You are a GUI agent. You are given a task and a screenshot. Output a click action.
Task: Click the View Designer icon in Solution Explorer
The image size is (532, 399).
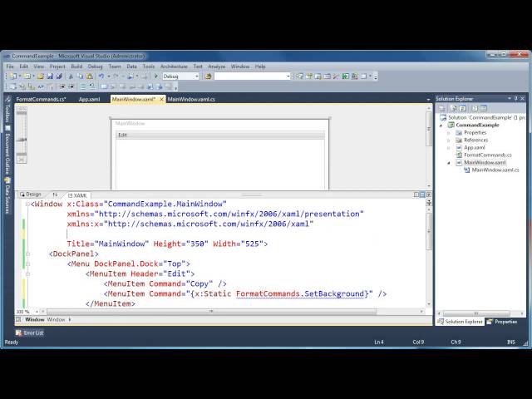(x=484, y=109)
